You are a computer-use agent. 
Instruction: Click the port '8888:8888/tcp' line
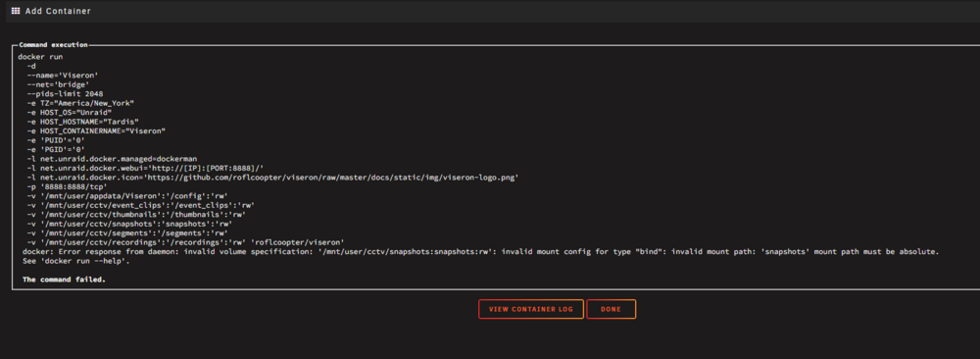(67, 186)
